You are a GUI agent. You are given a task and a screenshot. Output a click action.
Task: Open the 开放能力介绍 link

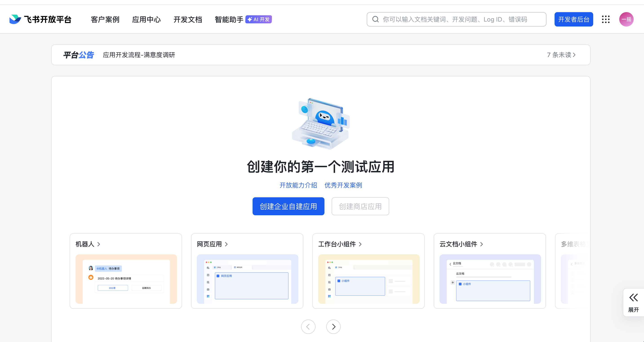point(298,185)
